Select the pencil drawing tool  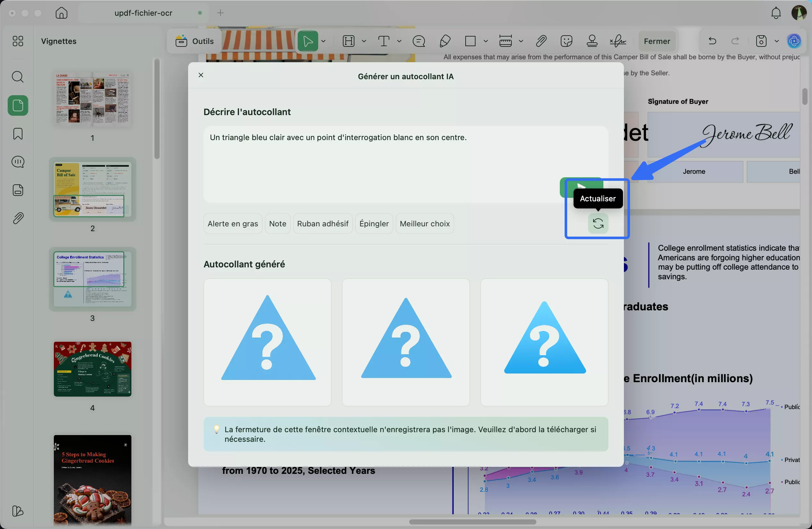pos(445,41)
